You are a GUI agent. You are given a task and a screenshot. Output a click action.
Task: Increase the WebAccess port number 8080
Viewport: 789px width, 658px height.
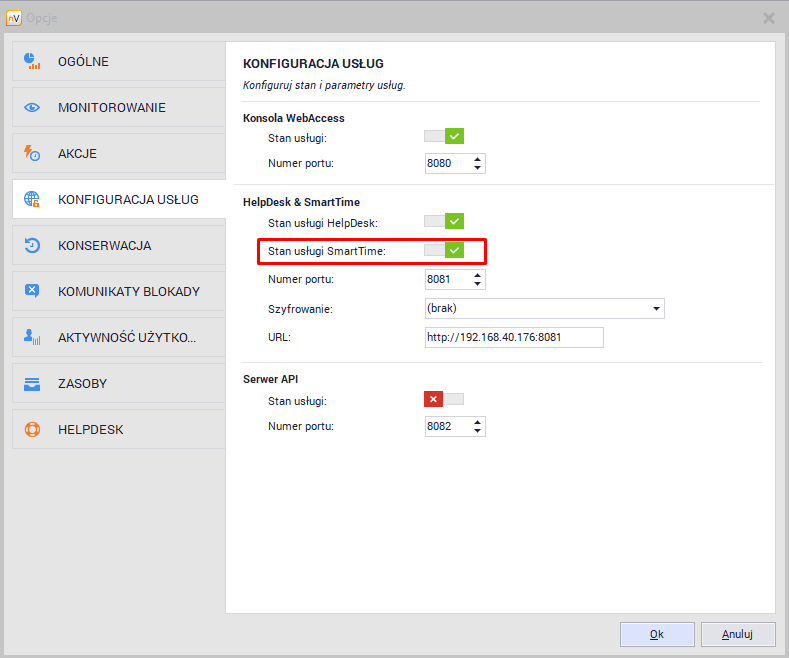point(478,158)
